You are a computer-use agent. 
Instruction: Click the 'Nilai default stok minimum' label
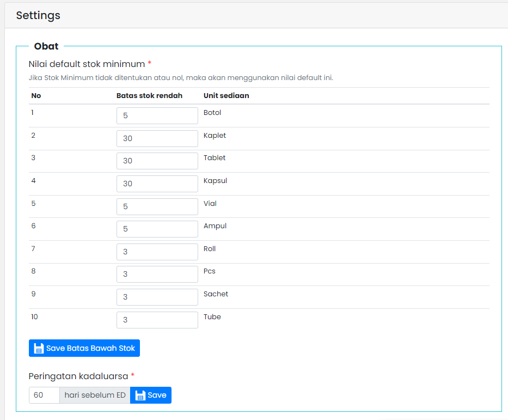pyautogui.click(x=87, y=64)
